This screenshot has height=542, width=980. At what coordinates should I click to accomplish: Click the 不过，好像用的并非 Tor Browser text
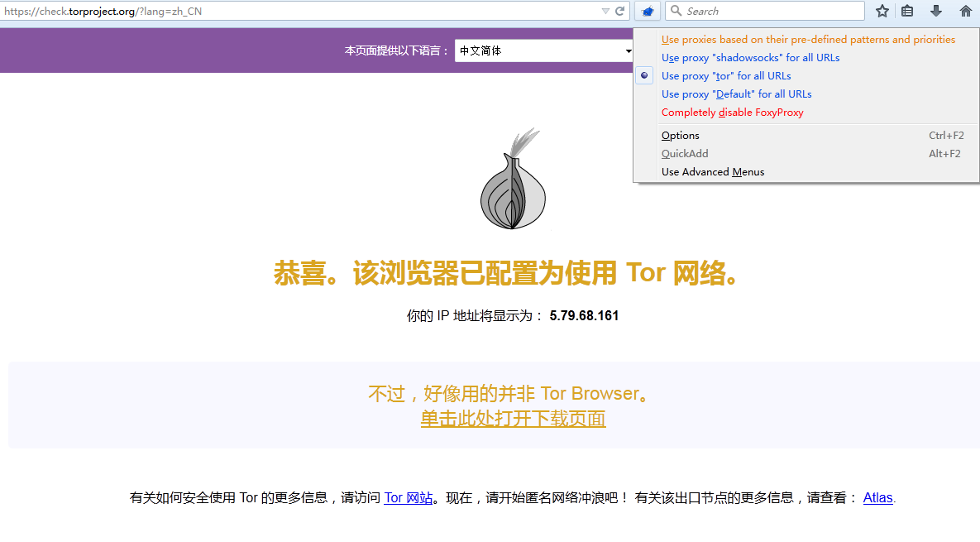509,393
